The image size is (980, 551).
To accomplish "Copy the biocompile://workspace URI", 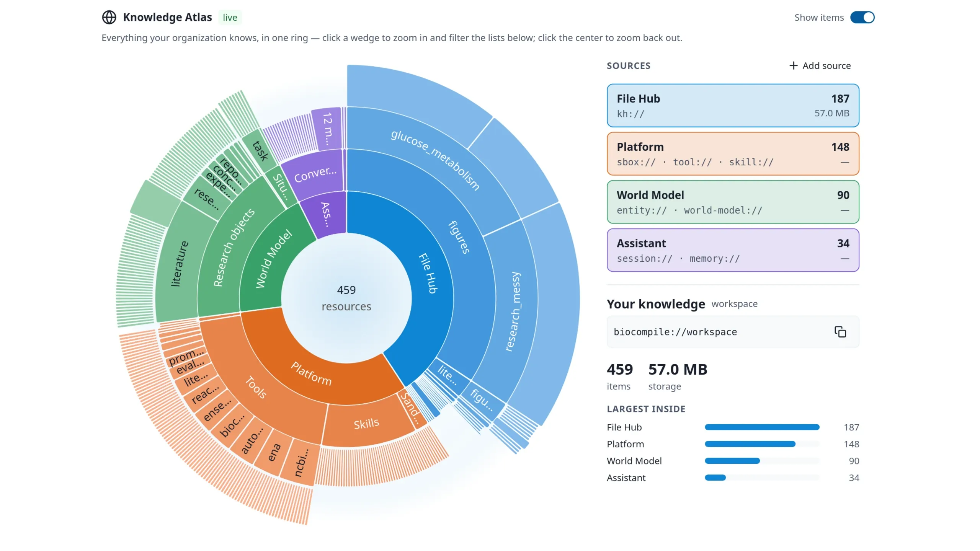I will [840, 332].
